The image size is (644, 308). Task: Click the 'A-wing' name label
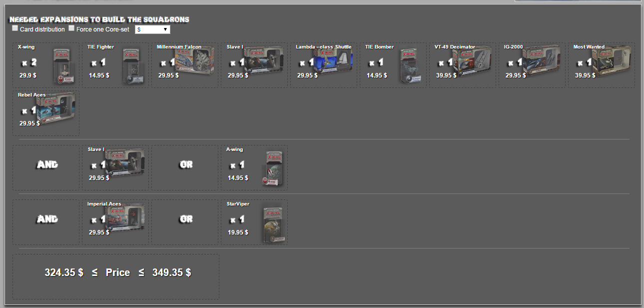click(235, 149)
